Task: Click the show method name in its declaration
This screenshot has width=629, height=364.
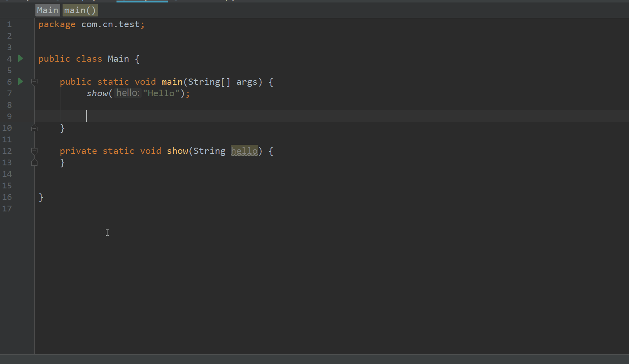Action: click(177, 151)
